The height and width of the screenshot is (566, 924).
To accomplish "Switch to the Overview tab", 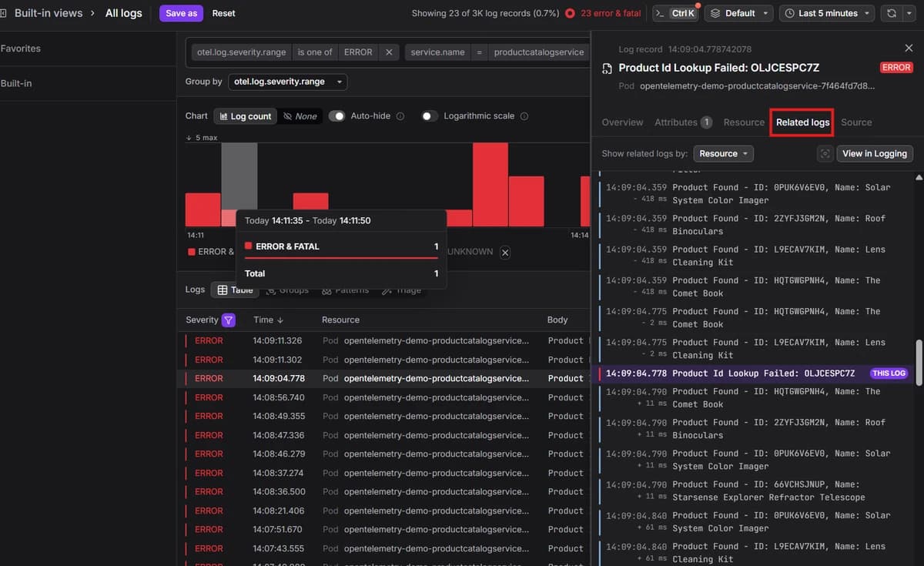I will 622,122.
